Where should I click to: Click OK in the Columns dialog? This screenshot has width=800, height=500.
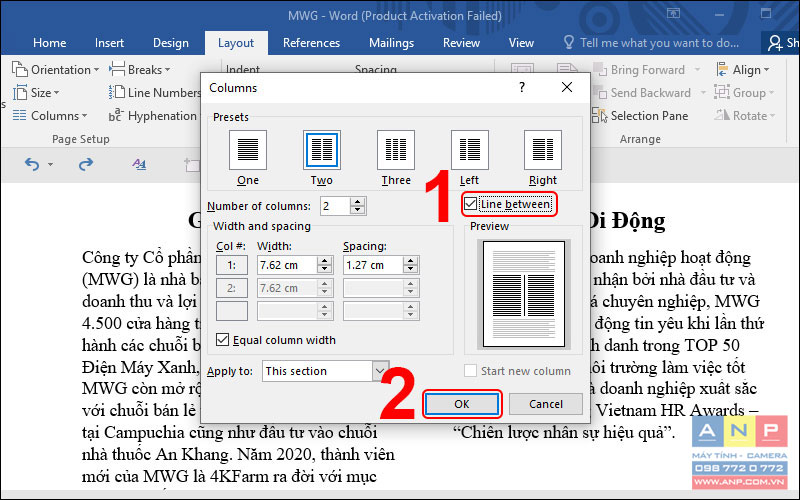(x=462, y=404)
